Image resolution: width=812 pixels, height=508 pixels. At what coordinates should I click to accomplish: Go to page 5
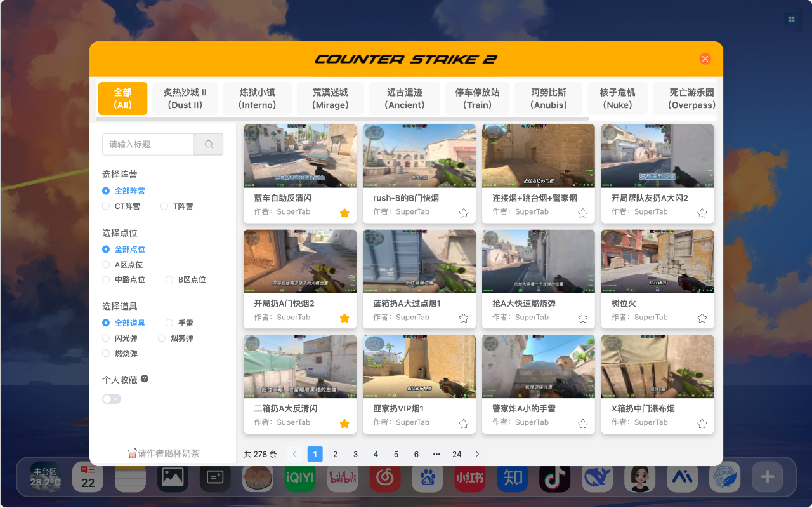[x=396, y=454]
